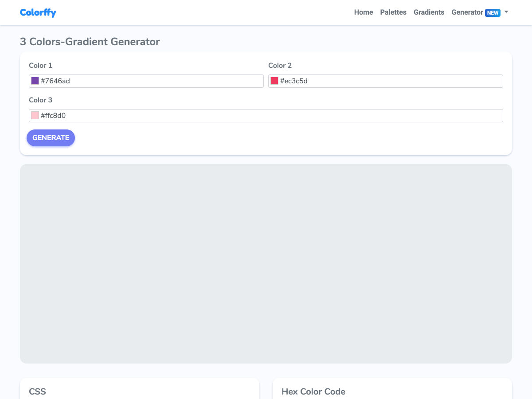Open the pink Color 3 swatch
This screenshot has height=399, width=532.
pyautogui.click(x=35, y=115)
